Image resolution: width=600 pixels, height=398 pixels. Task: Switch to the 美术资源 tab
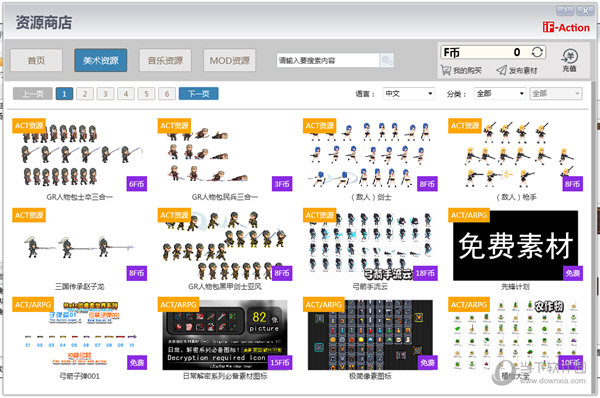click(101, 60)
